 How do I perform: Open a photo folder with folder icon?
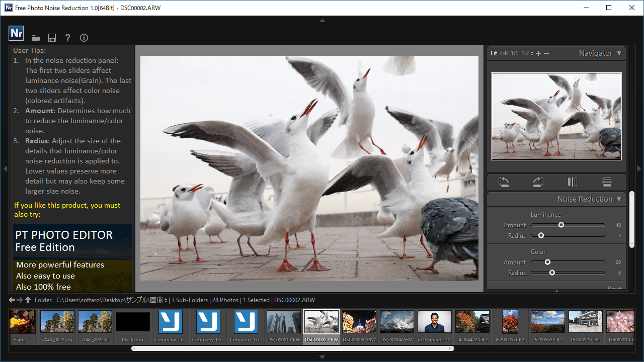pos(36,38)
